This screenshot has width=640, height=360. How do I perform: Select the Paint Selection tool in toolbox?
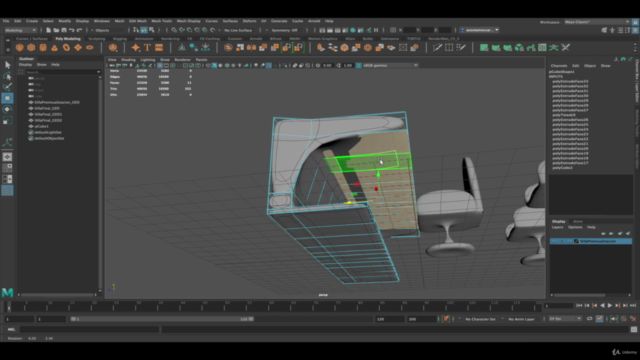coord(7,87)
